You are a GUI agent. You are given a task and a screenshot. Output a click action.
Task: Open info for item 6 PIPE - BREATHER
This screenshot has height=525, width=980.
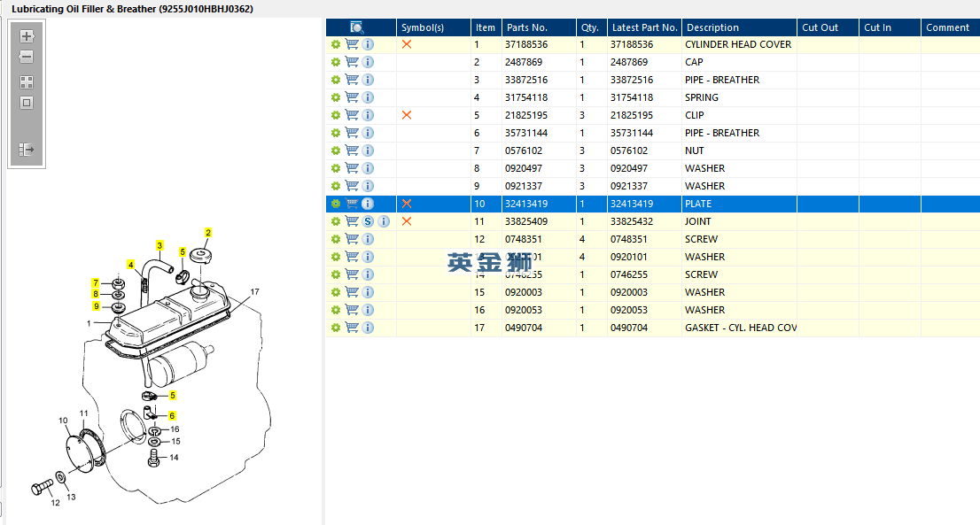tap(368, 133)
